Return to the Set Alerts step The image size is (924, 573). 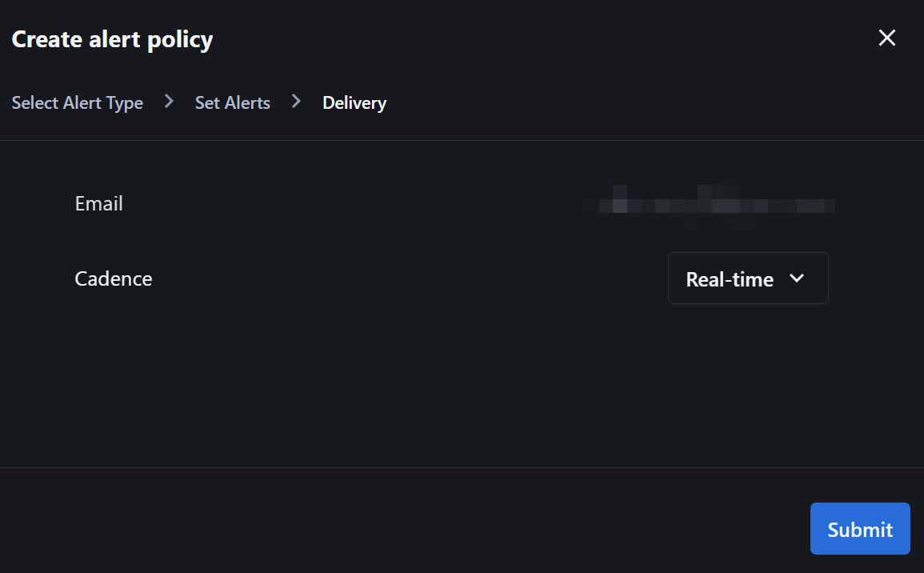click(233, 102)
